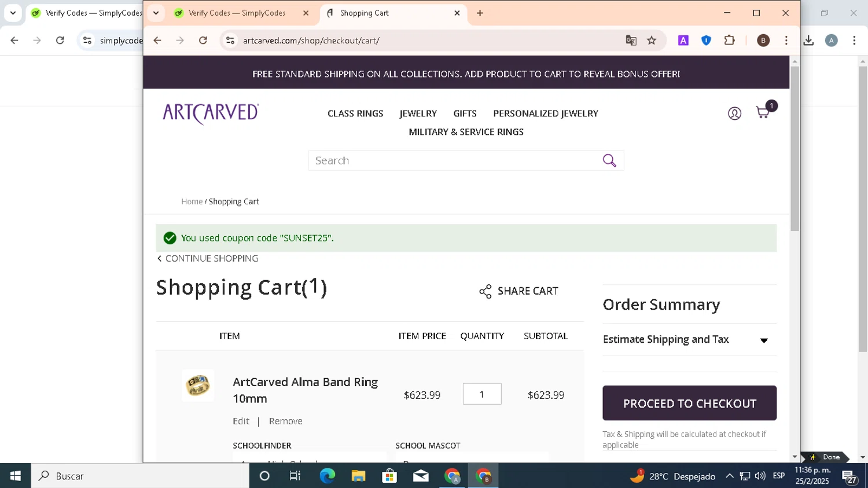
Task: Click the search magnifier icon
Action: pyautogui.click(x=609, y=160)
